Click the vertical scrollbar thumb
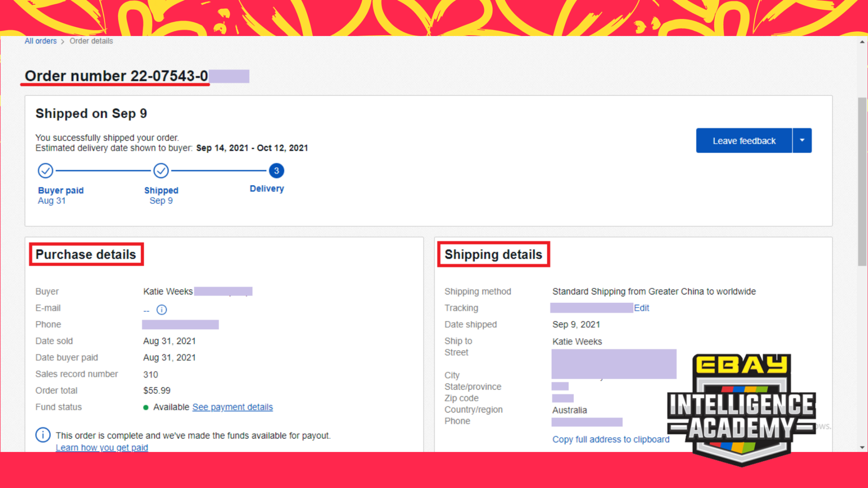This screenshot has width=868, height=488. point(862,181)
